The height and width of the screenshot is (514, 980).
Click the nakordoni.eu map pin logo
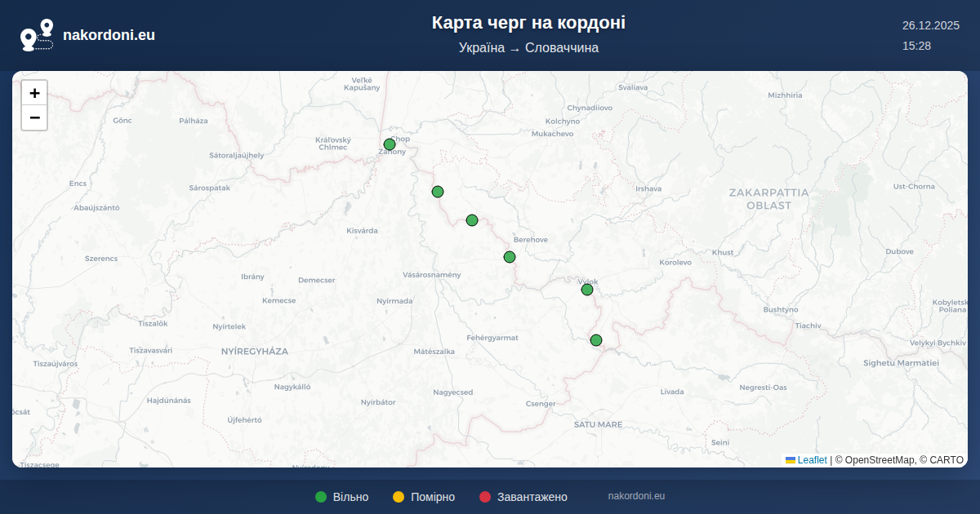point(37,35)
